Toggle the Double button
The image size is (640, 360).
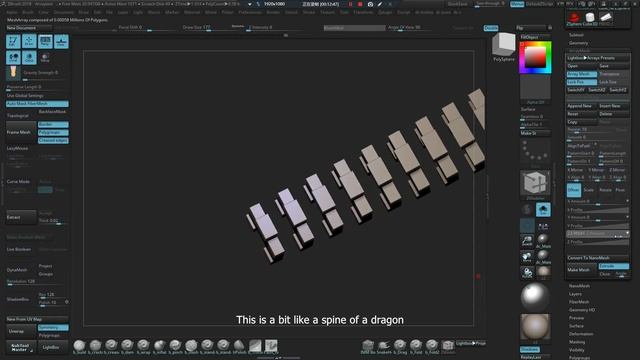pyautogui.click(x=491, y=28)
